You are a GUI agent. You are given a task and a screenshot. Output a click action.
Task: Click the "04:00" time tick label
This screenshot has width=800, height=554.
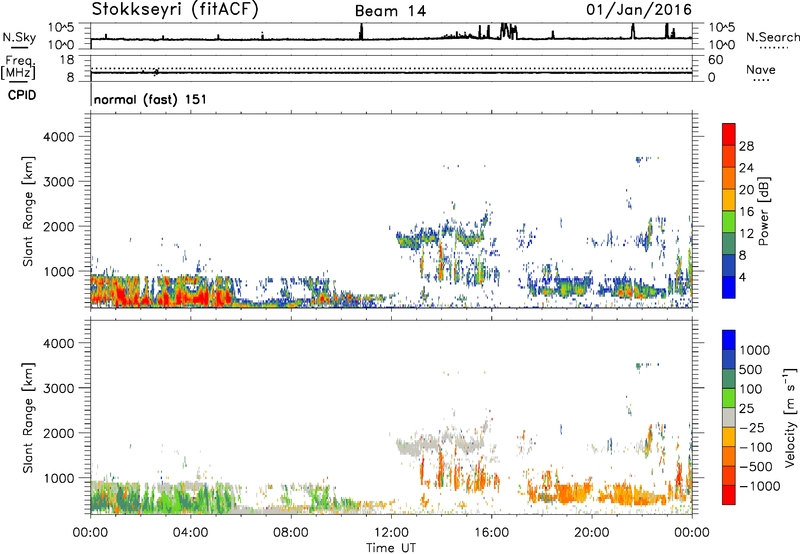pyautogui.click(x=191, y=533)
